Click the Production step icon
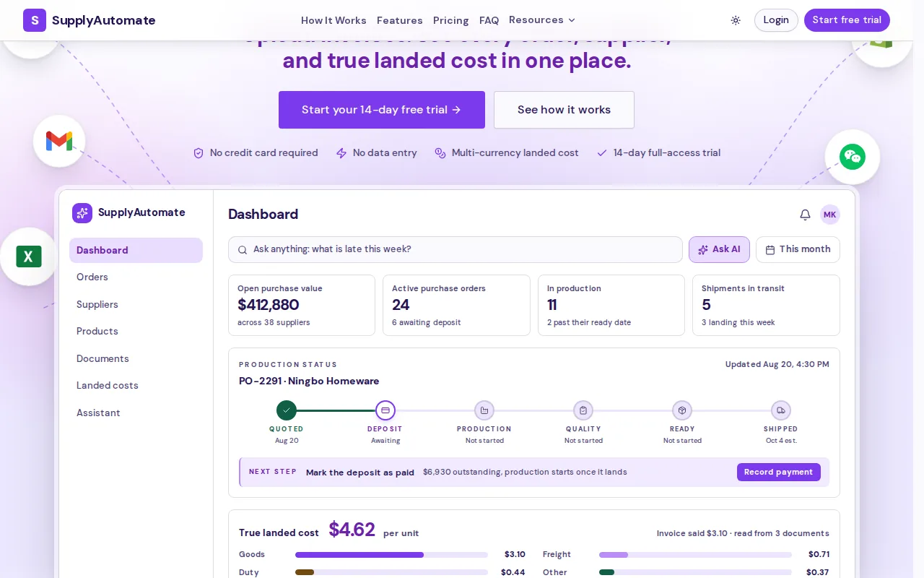 [484, 410]
